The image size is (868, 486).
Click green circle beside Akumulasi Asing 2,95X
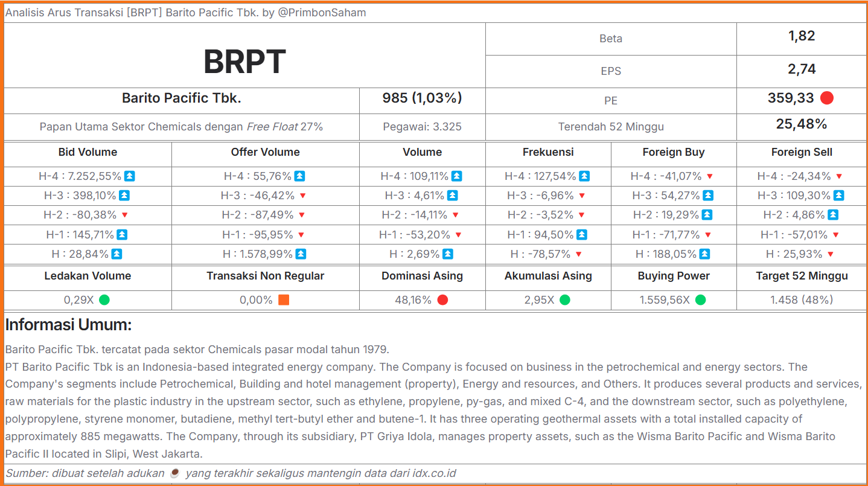(x=565, y=299)
